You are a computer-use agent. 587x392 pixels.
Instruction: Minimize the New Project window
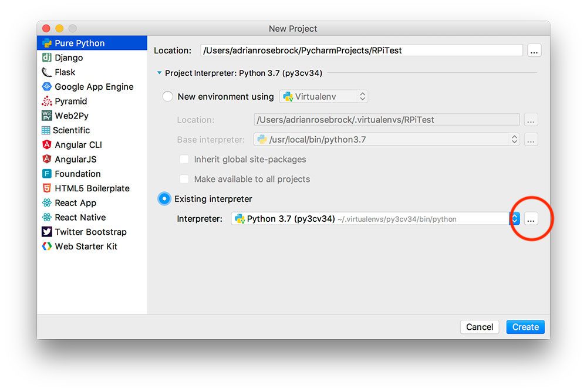coord(59,28)
